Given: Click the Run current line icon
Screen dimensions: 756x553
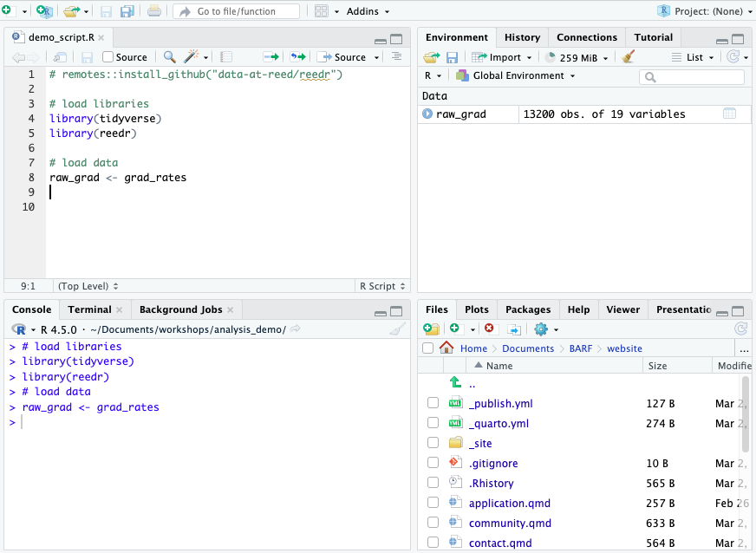Looking at the screenshot, I should [270, 57].
